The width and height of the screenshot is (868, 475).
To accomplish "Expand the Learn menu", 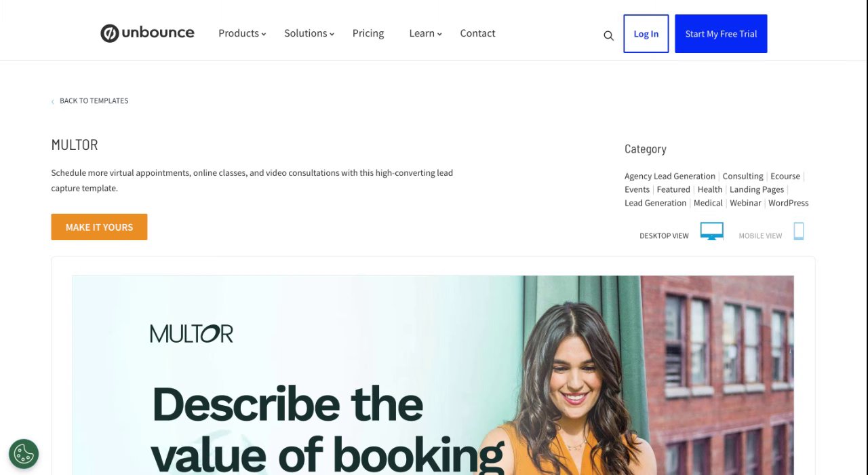I will coord(425,33).
